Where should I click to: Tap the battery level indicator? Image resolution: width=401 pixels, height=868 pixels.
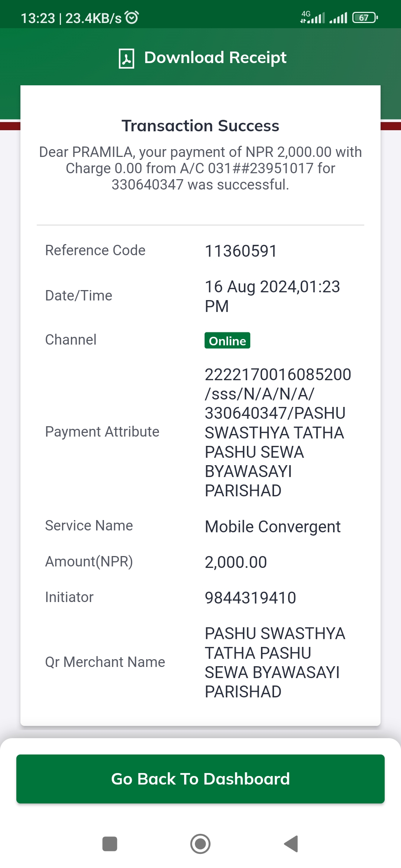[x=365, y=17]
